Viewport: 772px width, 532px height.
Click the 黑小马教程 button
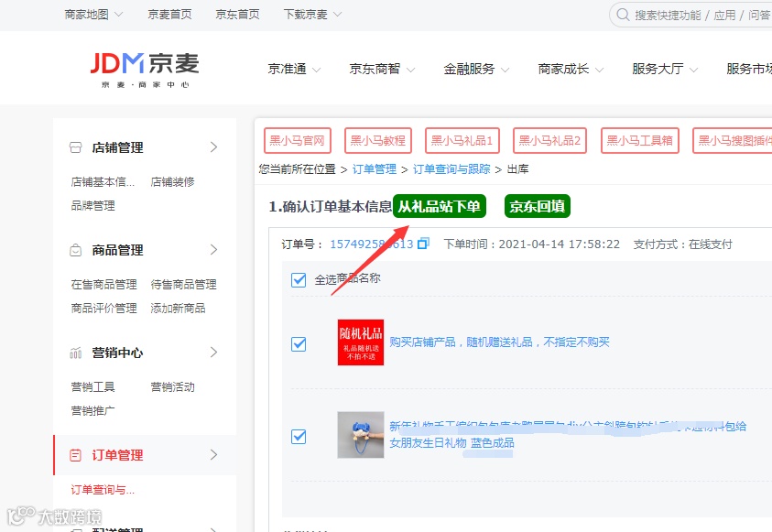(x=378, y=141)
